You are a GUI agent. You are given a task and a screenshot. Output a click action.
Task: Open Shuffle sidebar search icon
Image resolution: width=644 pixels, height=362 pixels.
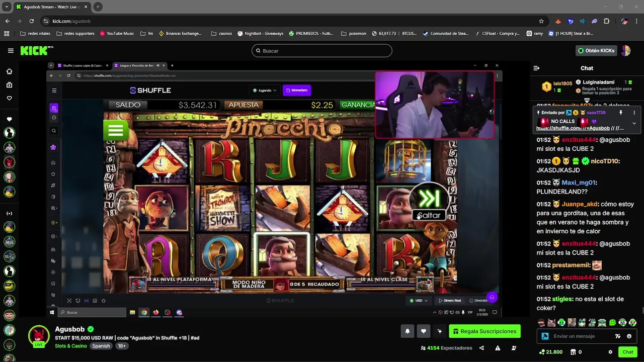53,131
